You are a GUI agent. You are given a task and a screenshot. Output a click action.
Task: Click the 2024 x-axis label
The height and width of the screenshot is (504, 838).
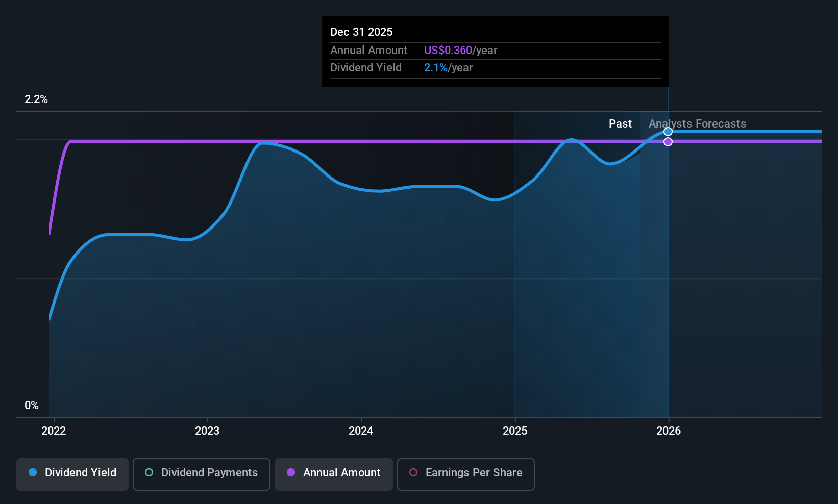361,431
